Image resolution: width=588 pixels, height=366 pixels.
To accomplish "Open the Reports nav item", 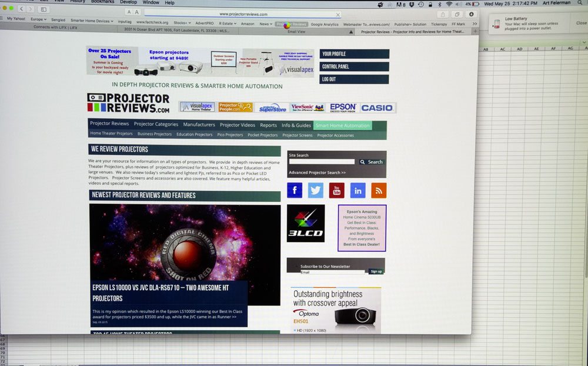I will pyautogui.click(x=269, y=125).
